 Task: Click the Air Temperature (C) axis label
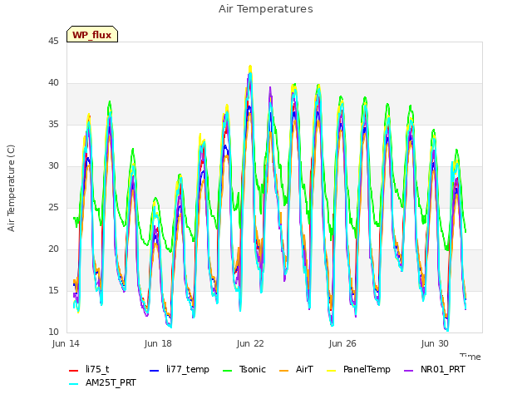coord(11,189)
